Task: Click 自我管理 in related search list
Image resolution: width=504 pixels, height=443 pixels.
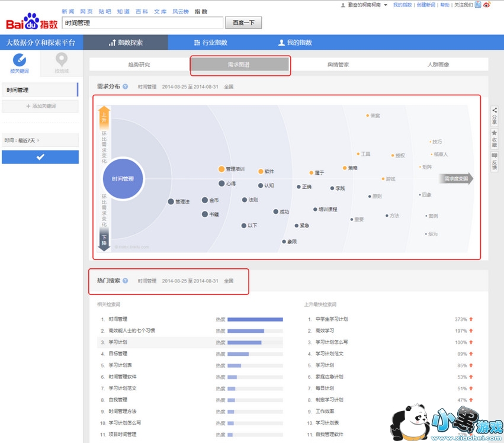Action: (118, 400)
